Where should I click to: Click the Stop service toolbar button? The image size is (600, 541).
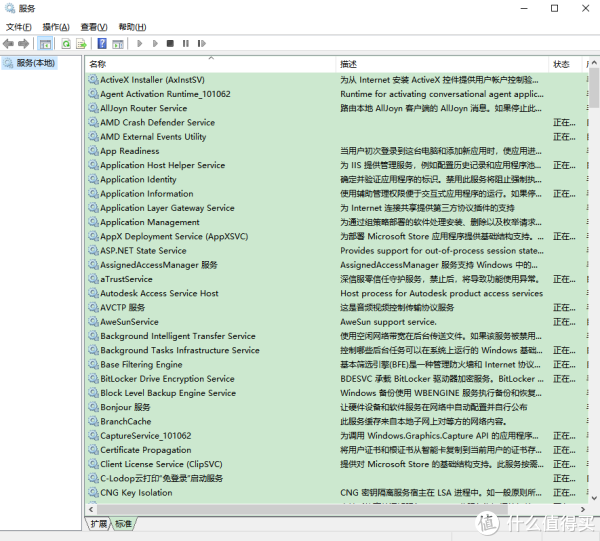[171, 44]
